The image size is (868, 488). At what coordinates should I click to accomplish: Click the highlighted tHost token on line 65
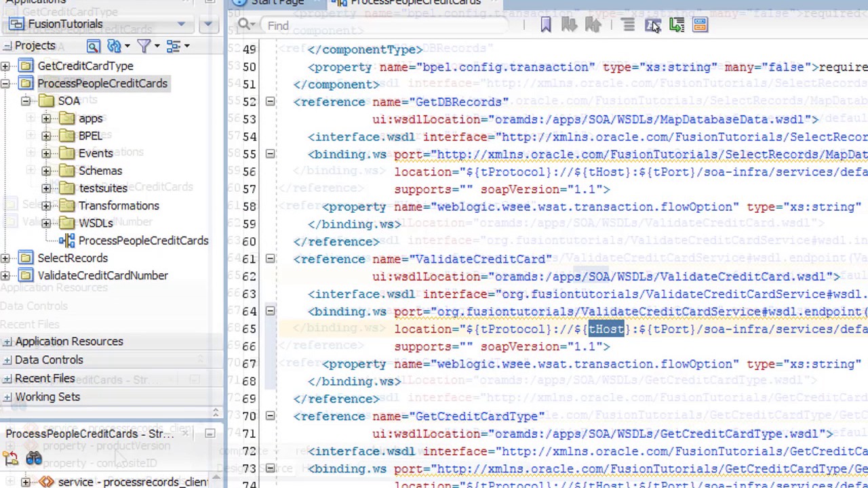[x=606, y=329]
